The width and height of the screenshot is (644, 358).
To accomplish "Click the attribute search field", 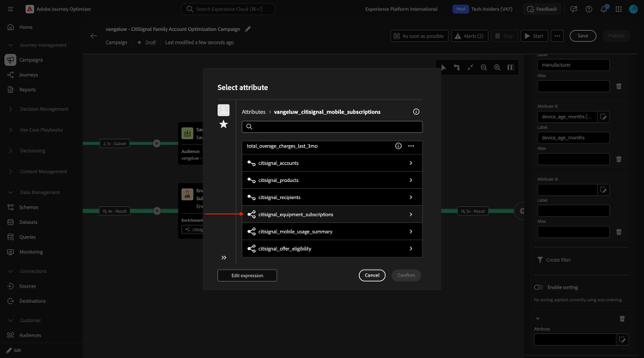I will click(x=331, y=127).
